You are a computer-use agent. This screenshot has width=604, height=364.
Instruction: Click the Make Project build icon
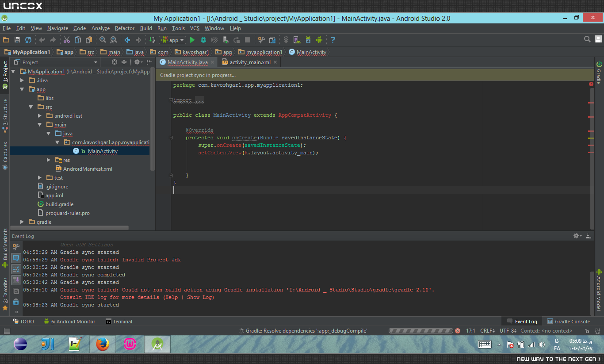click(x=152, y=40)
